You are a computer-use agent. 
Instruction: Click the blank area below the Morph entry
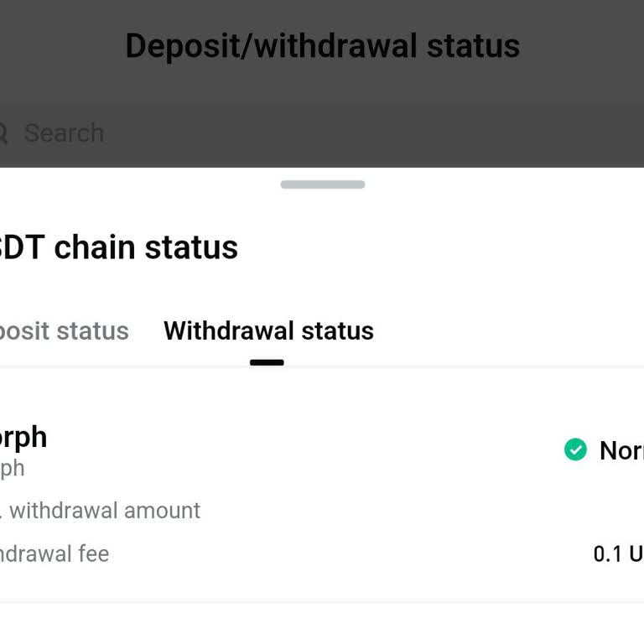point(322,625)
